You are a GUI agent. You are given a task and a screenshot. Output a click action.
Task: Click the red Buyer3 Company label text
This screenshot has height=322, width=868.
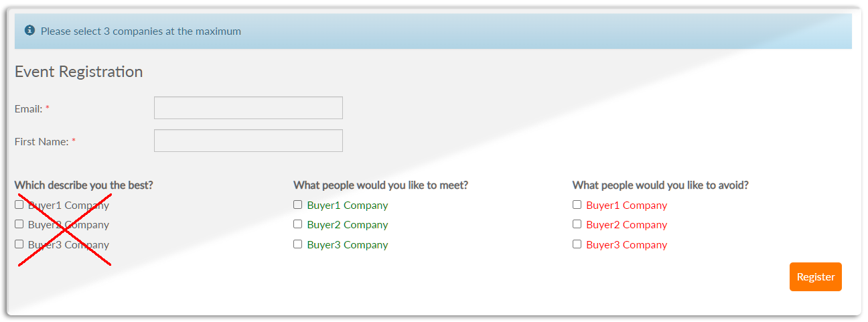pos(626,245)
